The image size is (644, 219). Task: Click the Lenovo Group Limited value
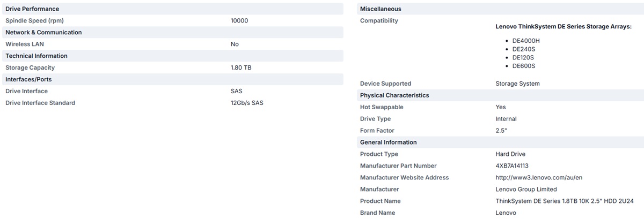526,190
